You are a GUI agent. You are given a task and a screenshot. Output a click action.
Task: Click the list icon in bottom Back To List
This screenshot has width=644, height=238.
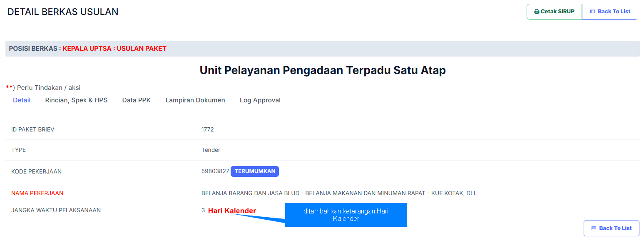point(594,228)
